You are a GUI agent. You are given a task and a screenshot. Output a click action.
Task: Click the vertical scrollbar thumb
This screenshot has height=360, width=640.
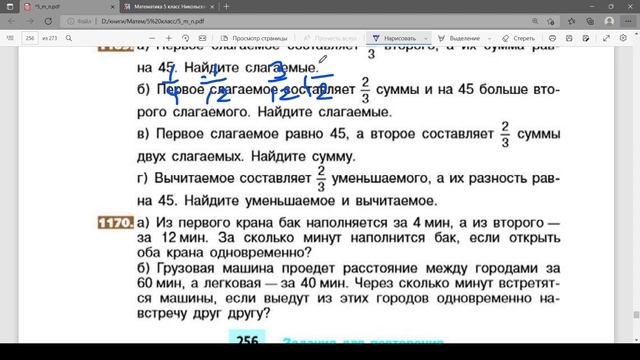[x=636, y=315]
